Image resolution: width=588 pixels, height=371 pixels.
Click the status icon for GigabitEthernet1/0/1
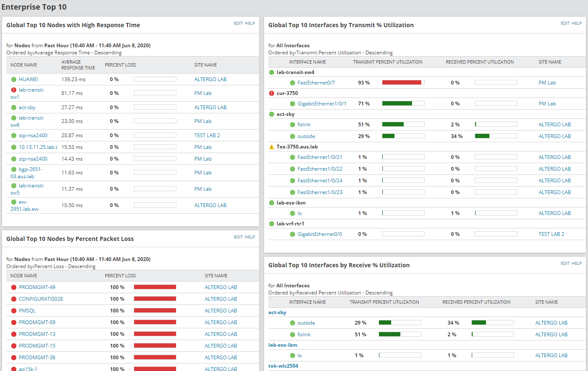[293, 104]
